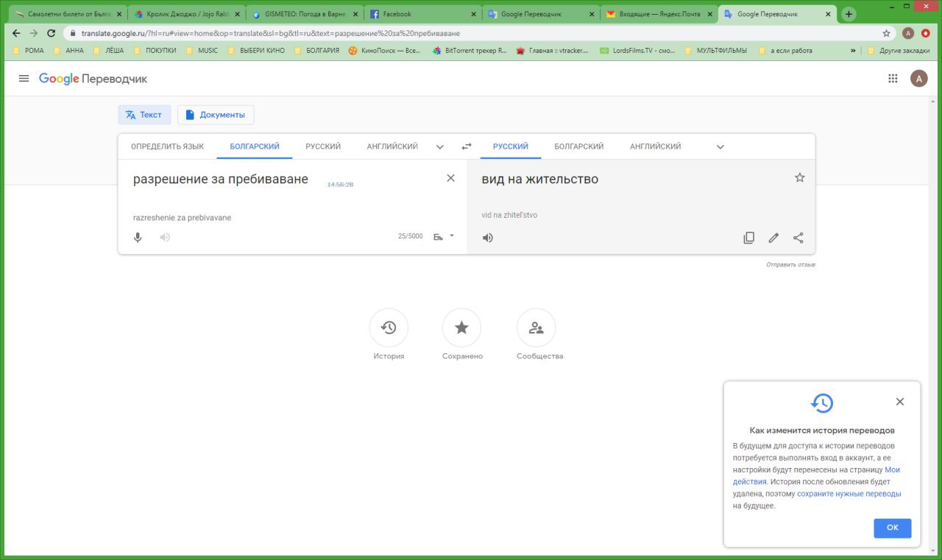This screenshot has width=942, height=560.
Task: Listen to the translated text
Action: [487, 238]
